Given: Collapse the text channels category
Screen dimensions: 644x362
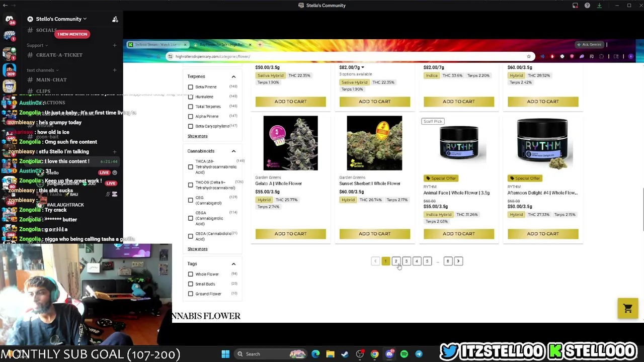Looking at the screenshot, I should (x=43, y=70).
